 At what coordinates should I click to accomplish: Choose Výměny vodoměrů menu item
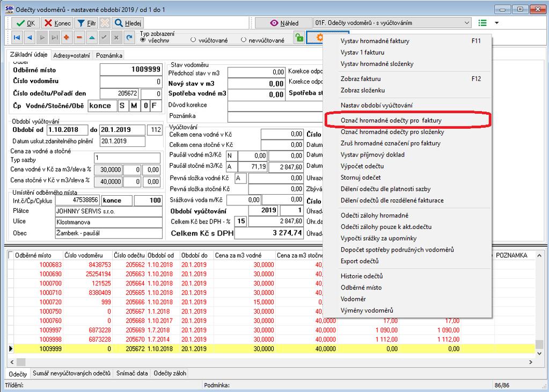coord(407,310)
